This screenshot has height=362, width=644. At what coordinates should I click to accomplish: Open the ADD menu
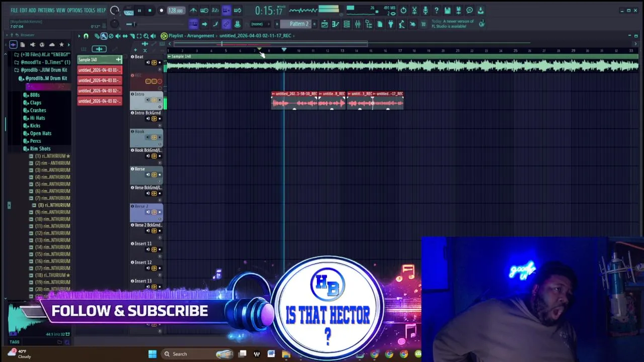[32, 10]
